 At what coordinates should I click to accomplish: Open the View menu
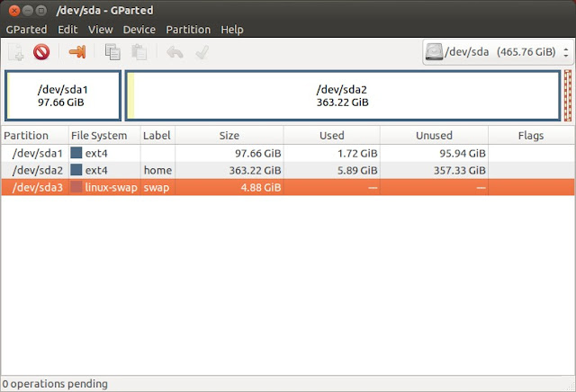pos(100,30)
